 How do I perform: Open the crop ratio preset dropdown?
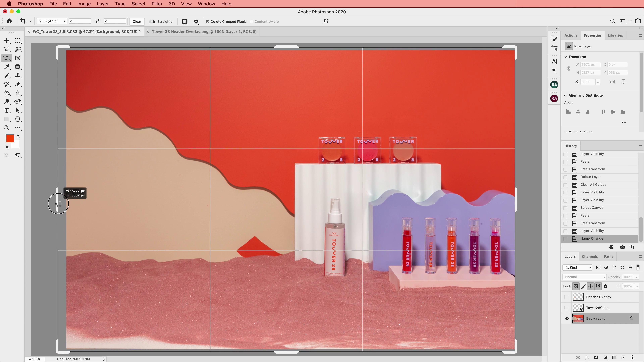click(52, 21)
